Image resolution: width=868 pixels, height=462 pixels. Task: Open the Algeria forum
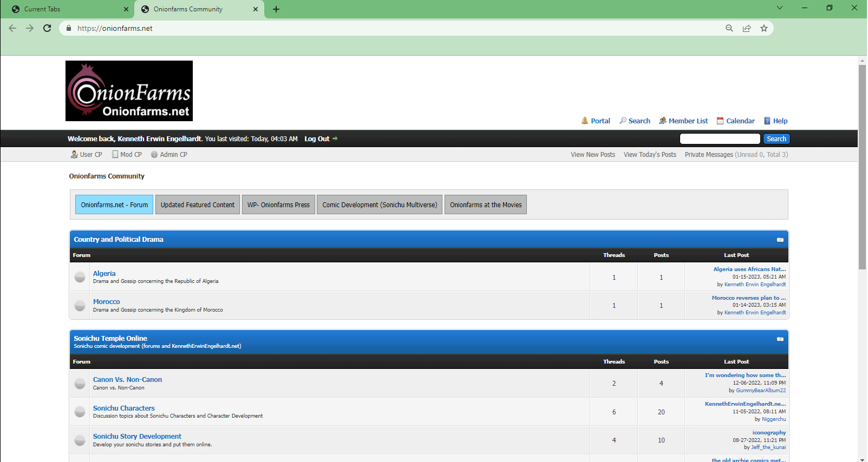pyautogui.click(x=104, y=274)
